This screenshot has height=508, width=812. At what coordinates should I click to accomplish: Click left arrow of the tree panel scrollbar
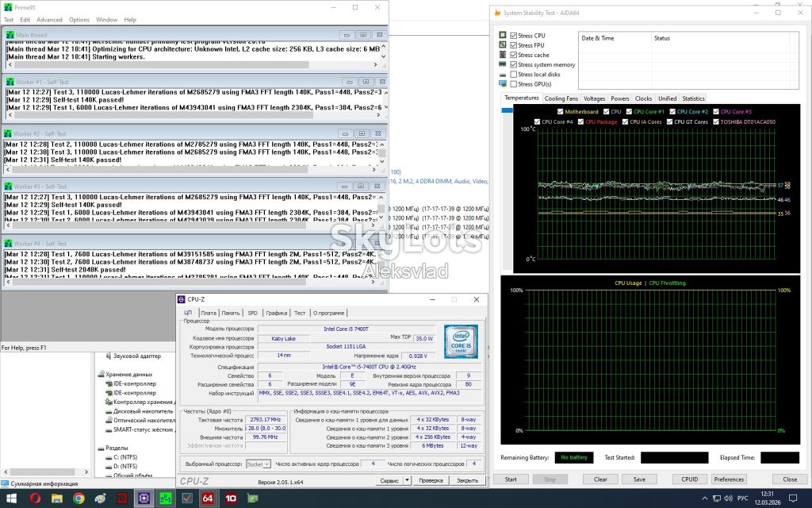pos(6,471)
